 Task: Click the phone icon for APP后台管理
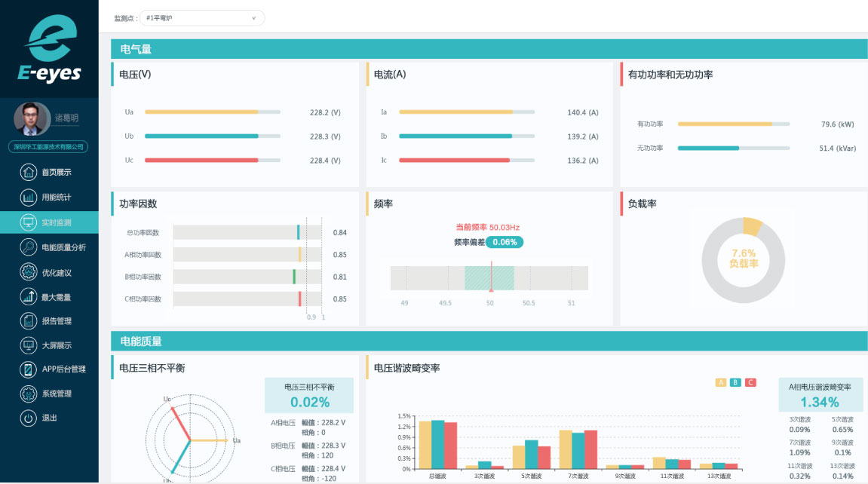pyautogui.click(x=29, y=369)
